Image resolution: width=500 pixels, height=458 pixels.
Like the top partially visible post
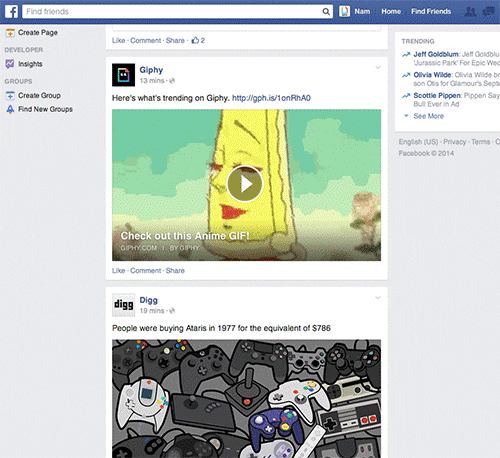[118, 40]
